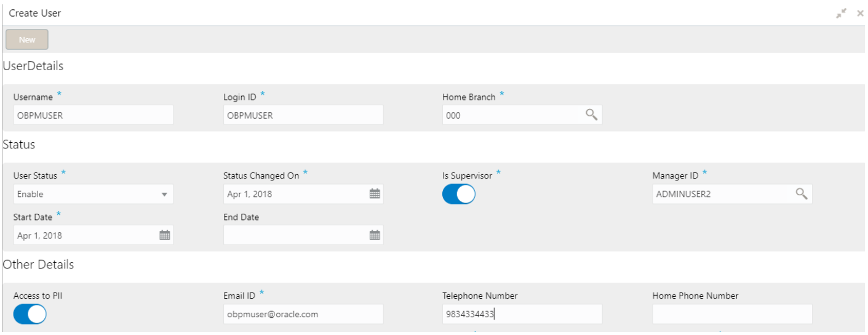Image resolution: width=868 pixels, height=335 pixels.
Task: Collapse the Create User window icon
Action: pyautogui.click(x=842, y=13)
